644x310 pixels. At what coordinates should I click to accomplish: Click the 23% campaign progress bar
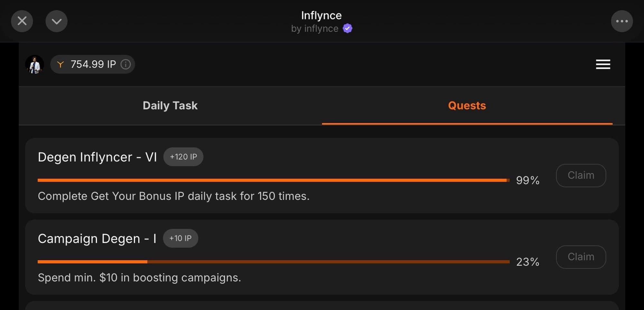point(273,262)
